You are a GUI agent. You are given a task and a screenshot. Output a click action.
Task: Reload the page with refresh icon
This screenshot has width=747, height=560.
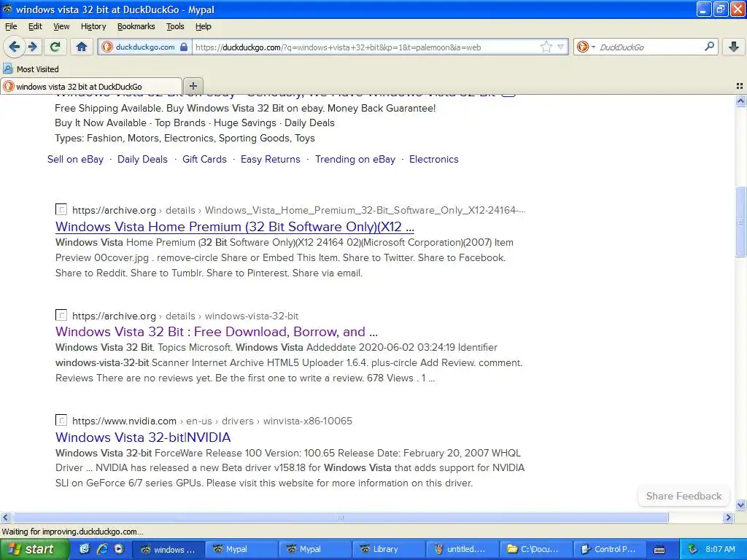pos(55,47)
